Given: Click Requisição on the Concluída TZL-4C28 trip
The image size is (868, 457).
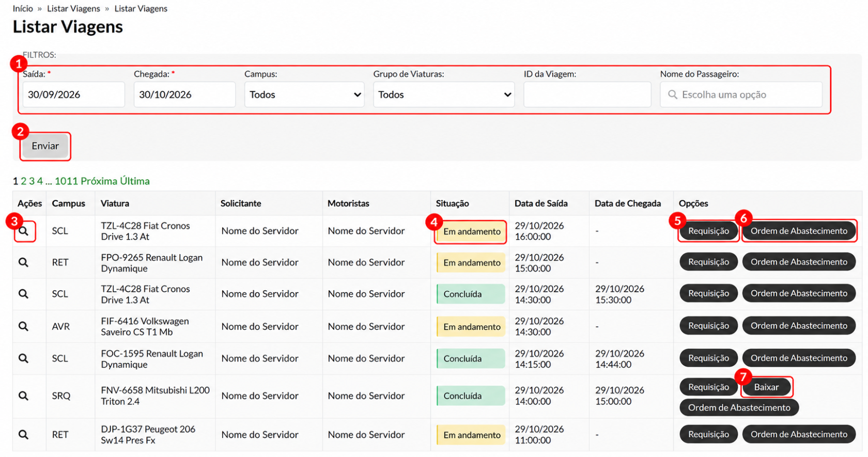Looking at the screenshot, I should [x=708, y=293].
